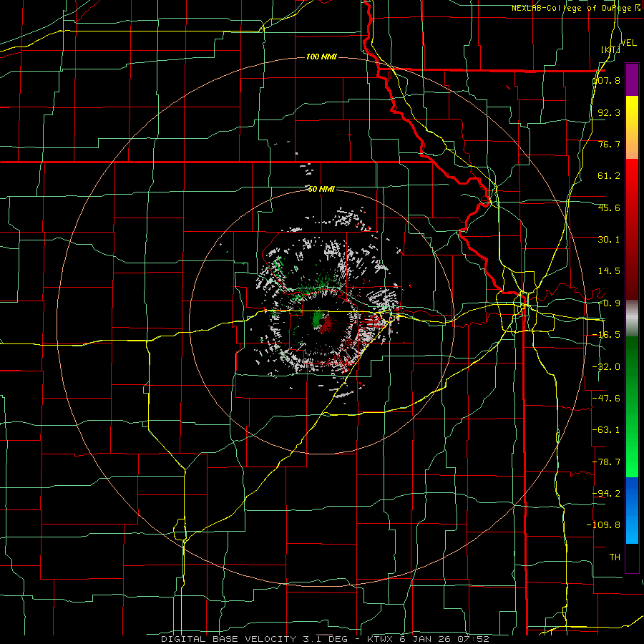Click the 107.8 velocity scale value
Viewport: 644px width, 644px height.
coord(607,80)
